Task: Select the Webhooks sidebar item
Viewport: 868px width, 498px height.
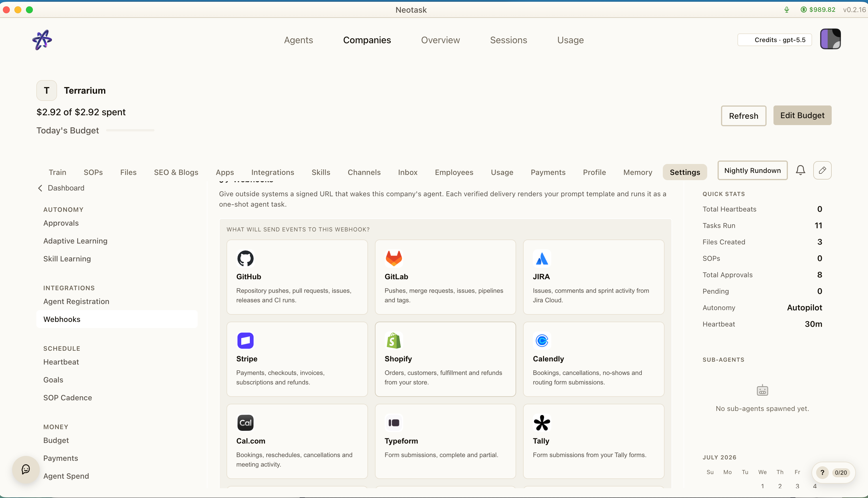Action: (x=117, y=319)
